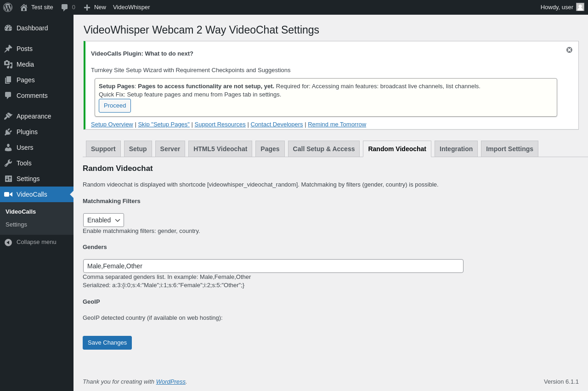This screenshot has width=588, height=391.
Task: Follow the Remind me Tomorrow link
Action: pos(337,125)
